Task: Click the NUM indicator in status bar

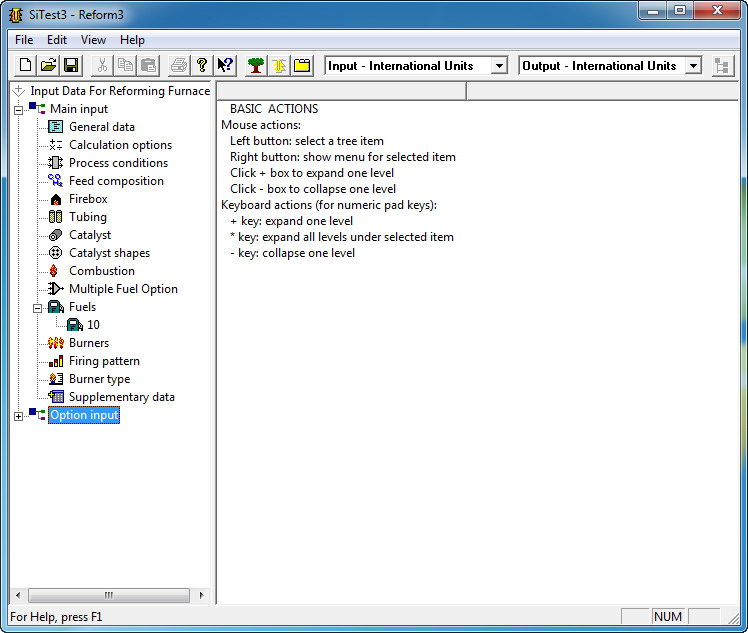Action: click(668, 617)
